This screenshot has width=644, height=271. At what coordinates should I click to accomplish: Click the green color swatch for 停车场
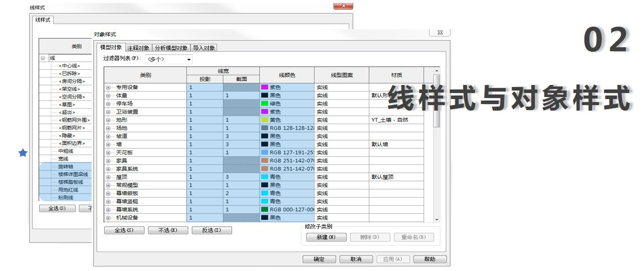tap(265, 104)
